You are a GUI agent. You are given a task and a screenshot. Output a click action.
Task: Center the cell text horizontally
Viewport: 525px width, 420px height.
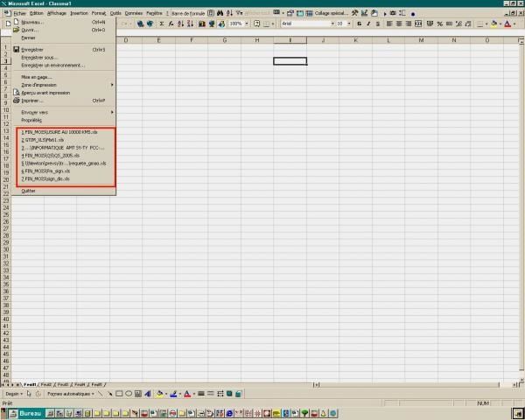399,24
